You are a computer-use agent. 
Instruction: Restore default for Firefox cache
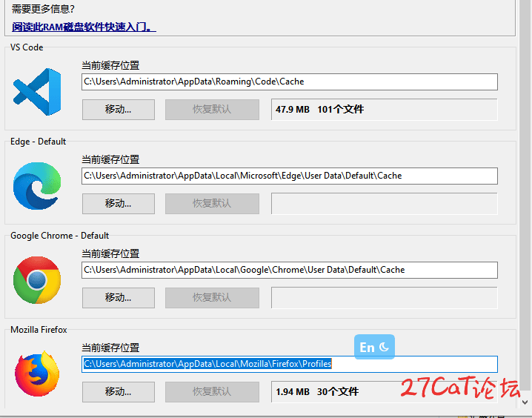[x=212, y=392]
